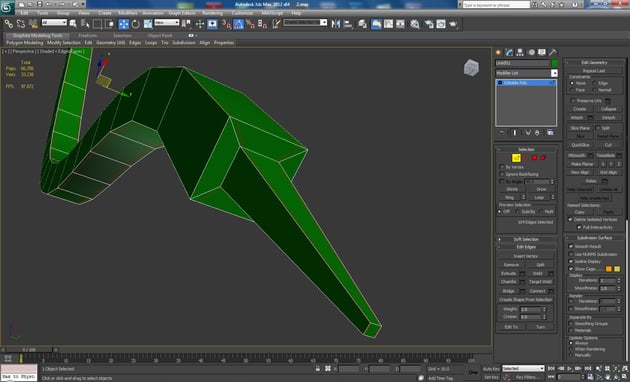This screenshot has height=382, width=630.
Task: Toggle Delete Isolated Vertices checkbox
Action: pos(570,219)
